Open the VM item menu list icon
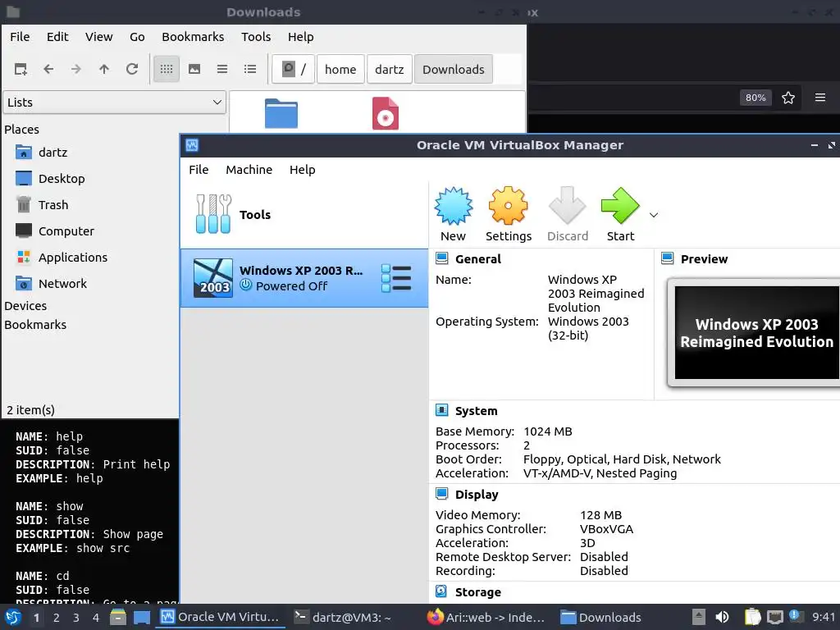This screenshot has width=840, height=630. click(396, 278)
